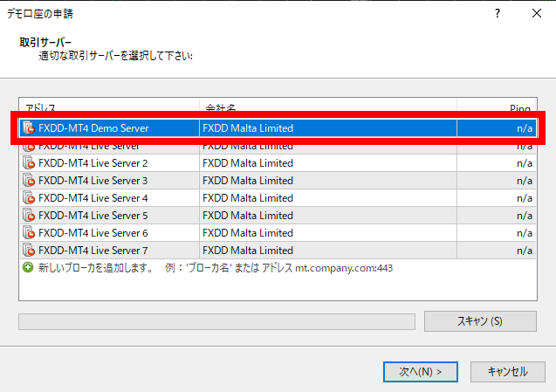556x392 pixels.
Task: Click n/a ping value of Demo Server
Action: click(525, 128)
